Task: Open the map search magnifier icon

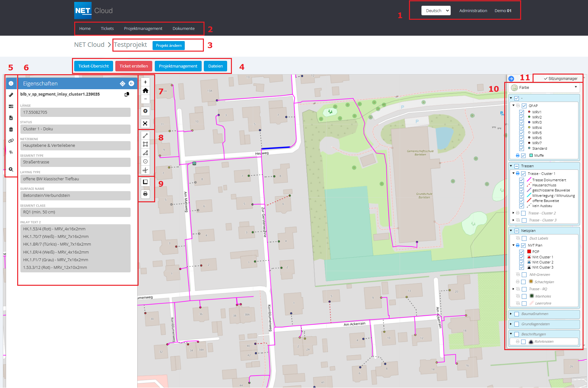Action: (x=11, y=169)
